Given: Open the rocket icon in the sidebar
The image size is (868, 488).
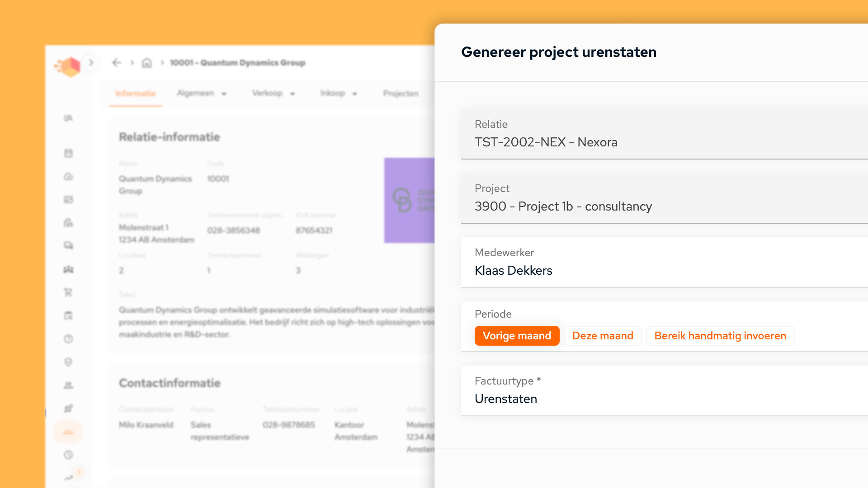Looking at the screenshot, I should coord(68,408).
